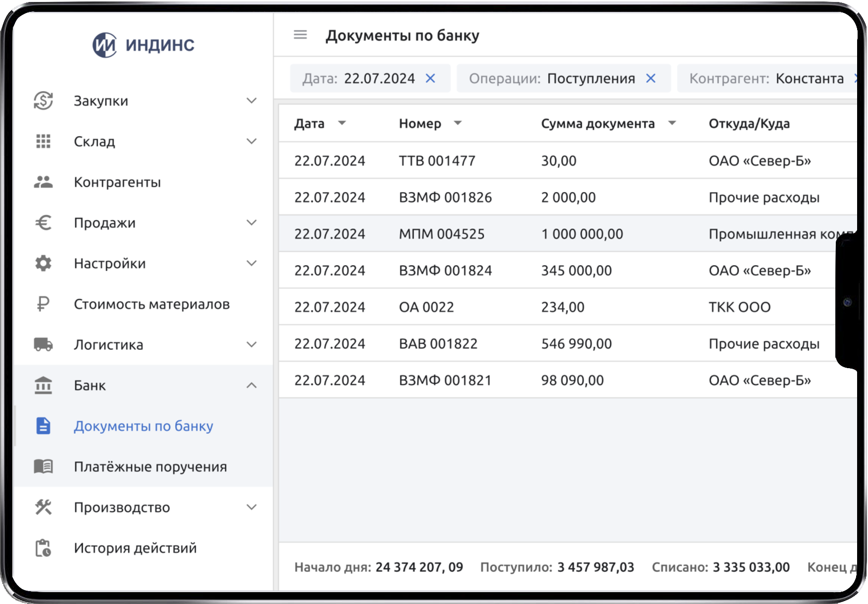Open Контрагенты via the people icon
868x604 pixels.
coord(43,182)
